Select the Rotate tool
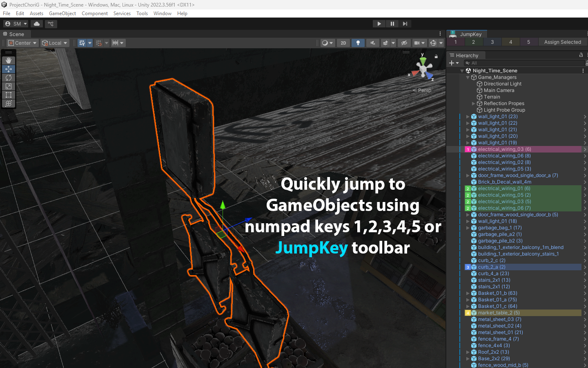 tap(9, 78)
